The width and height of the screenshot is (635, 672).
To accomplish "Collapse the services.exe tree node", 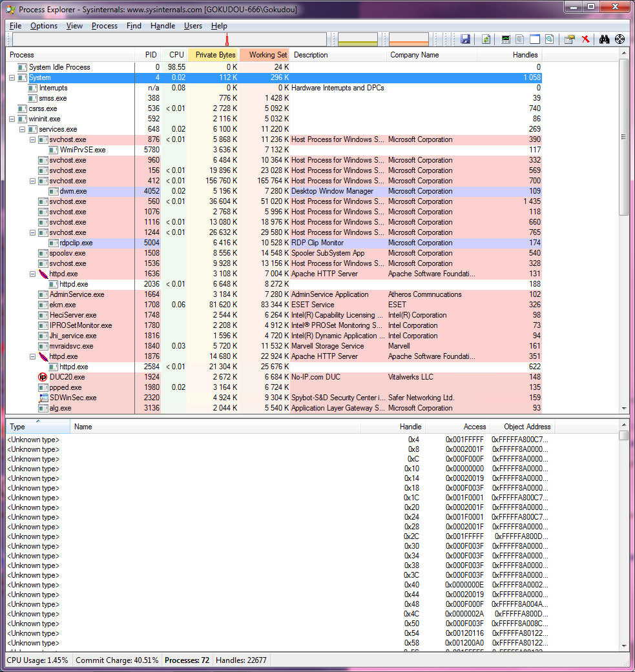I will tap(23, 129).
